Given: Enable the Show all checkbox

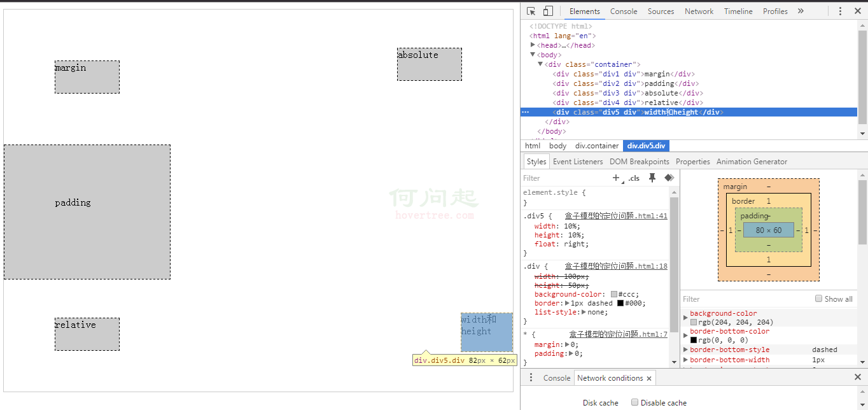Looking at the screenshot, I should pos(819,299).
